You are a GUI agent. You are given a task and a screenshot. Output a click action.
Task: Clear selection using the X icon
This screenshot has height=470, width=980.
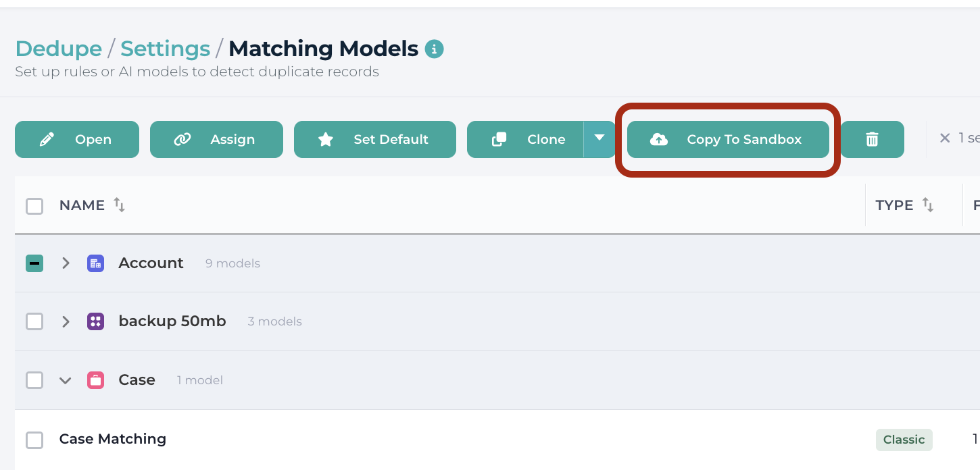[x=945, y=138]
